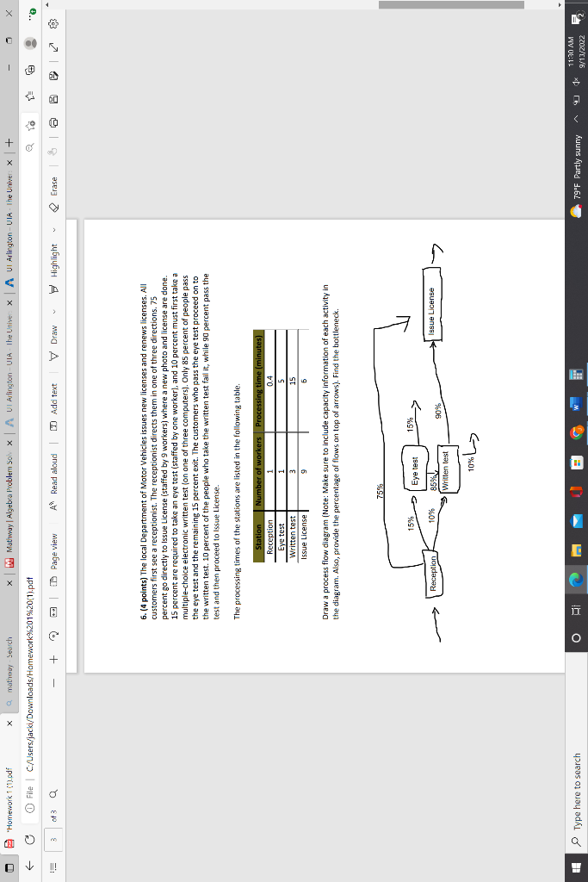The height and width of the screenshot is (882, 588).
Task: Click the Zoom out minus icon
Action: pyautogui.click(x=53, y=683)
